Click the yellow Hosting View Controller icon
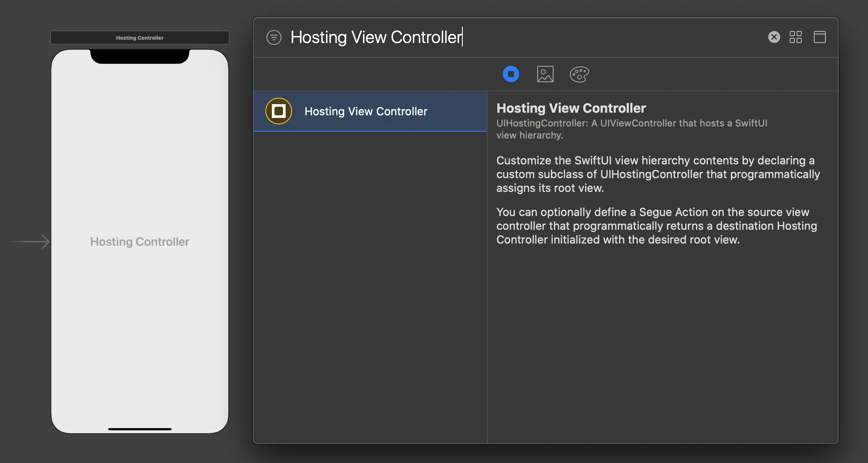This screenshot has width=868, height=463. click(279, 111)
